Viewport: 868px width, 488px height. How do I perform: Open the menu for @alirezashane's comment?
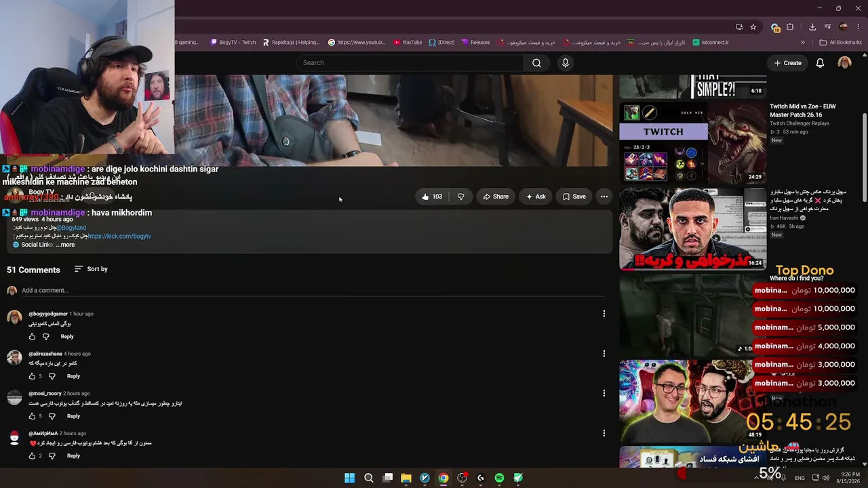604,353
